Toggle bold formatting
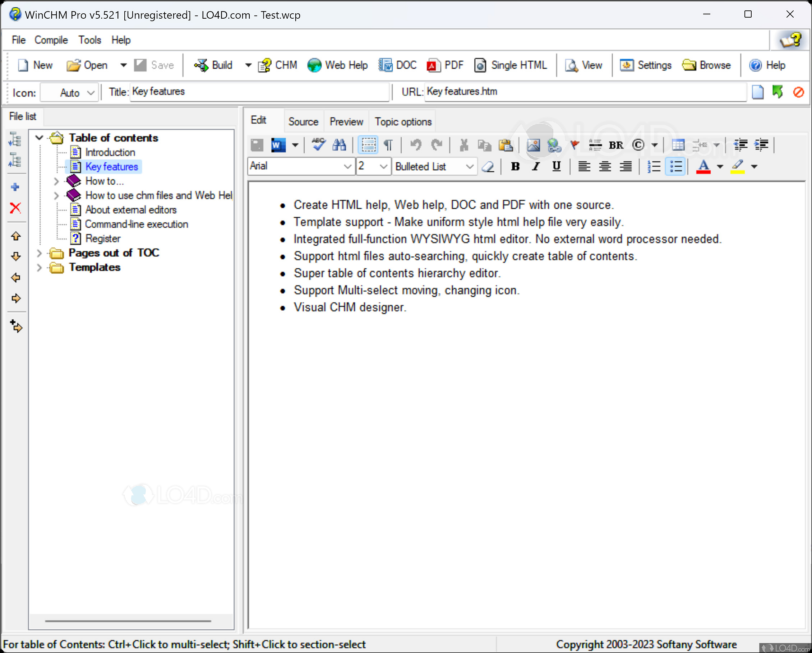The image size is (812, 653). point(515,166)
